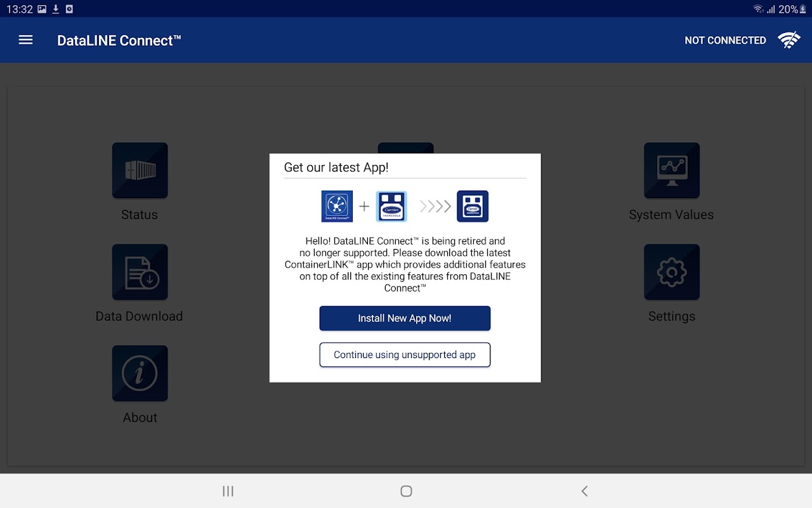This screenshot has width=812, height=508.
Task: Tap the NOT CONNECTED status text
Action: 725,40
